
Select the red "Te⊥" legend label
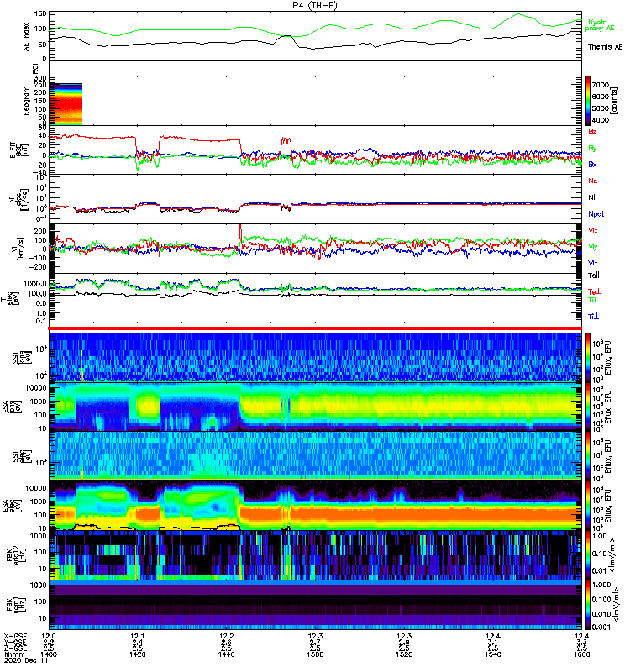point(595,291)
